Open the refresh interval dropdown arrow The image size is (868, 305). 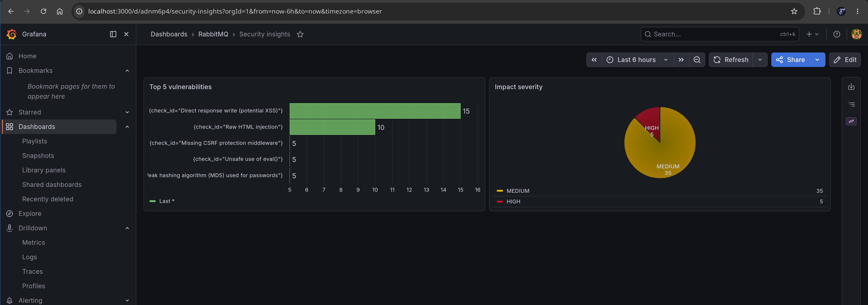pyautogui.click(x=760, y=60)
